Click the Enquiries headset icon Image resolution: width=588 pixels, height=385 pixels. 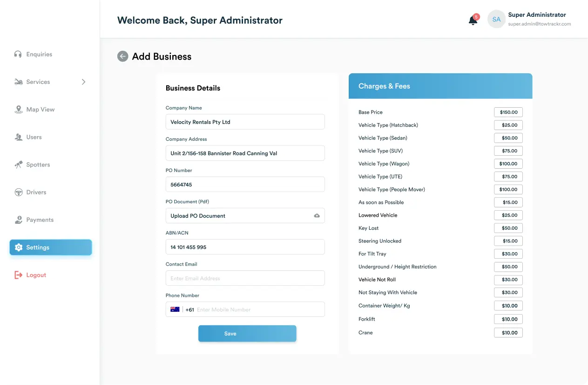pyautogui.click(x=18, y=55)
